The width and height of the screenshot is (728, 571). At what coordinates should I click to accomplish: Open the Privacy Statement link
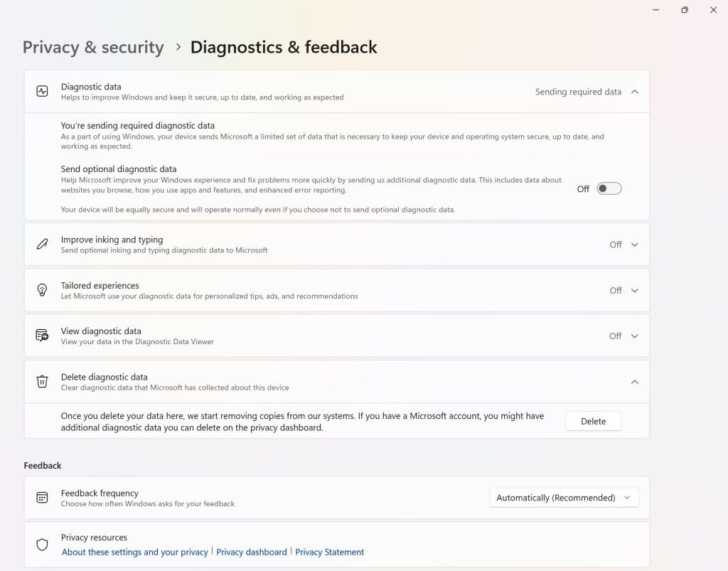coord(330,552)
